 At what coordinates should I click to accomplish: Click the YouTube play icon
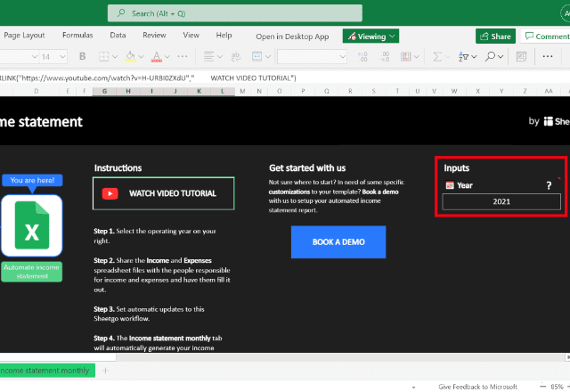pyautogui.click(x=110, y=193)
